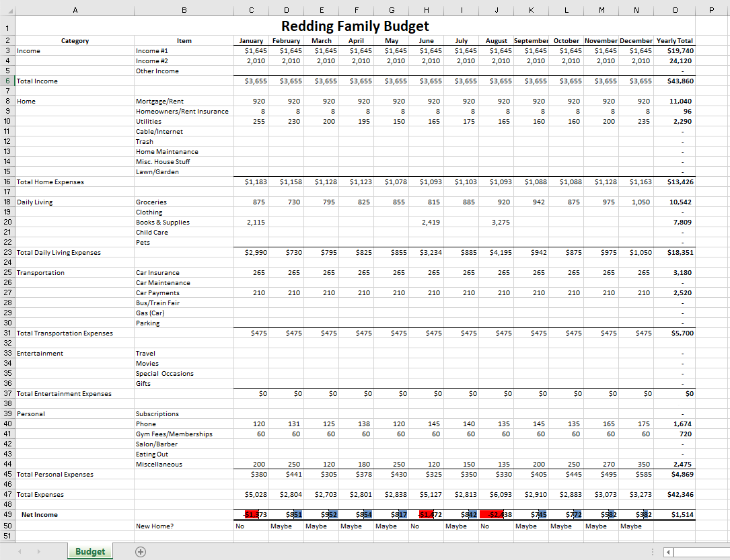
Task: Select the "Total Income" label cell
Action: click(x=75, y=81)
